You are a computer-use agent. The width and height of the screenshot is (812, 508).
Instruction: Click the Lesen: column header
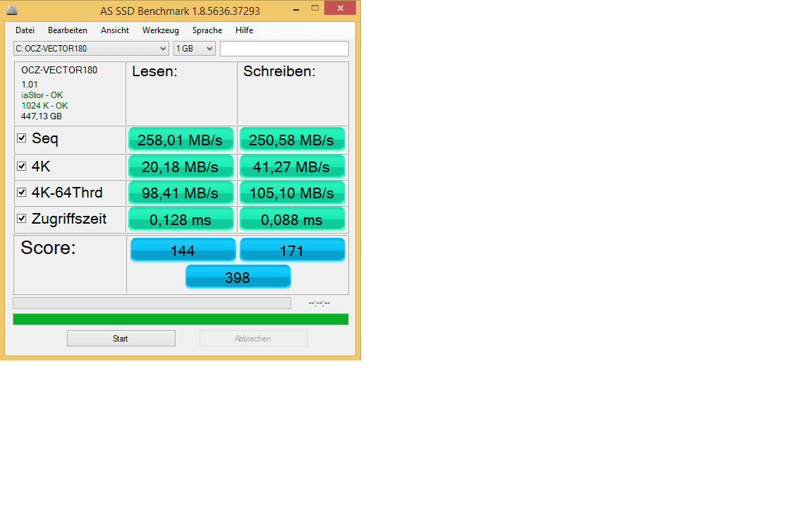(x=154, y=71)
